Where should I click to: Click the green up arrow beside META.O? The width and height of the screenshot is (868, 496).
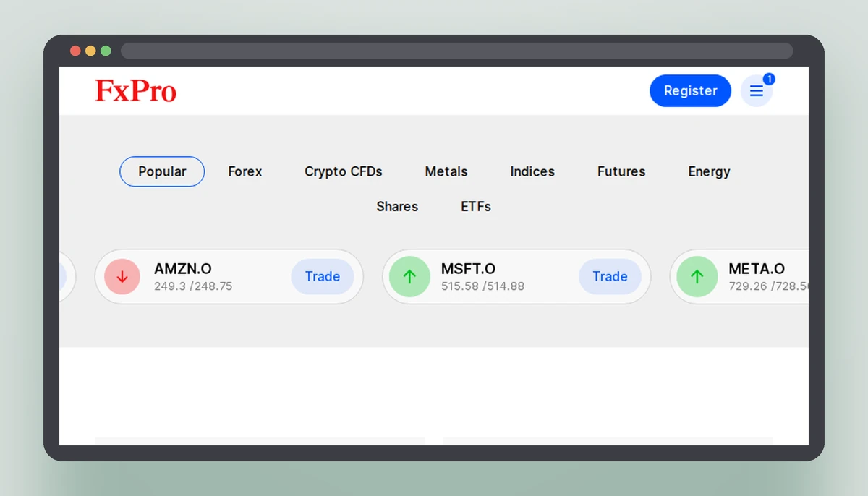click(x=697, y=276)
